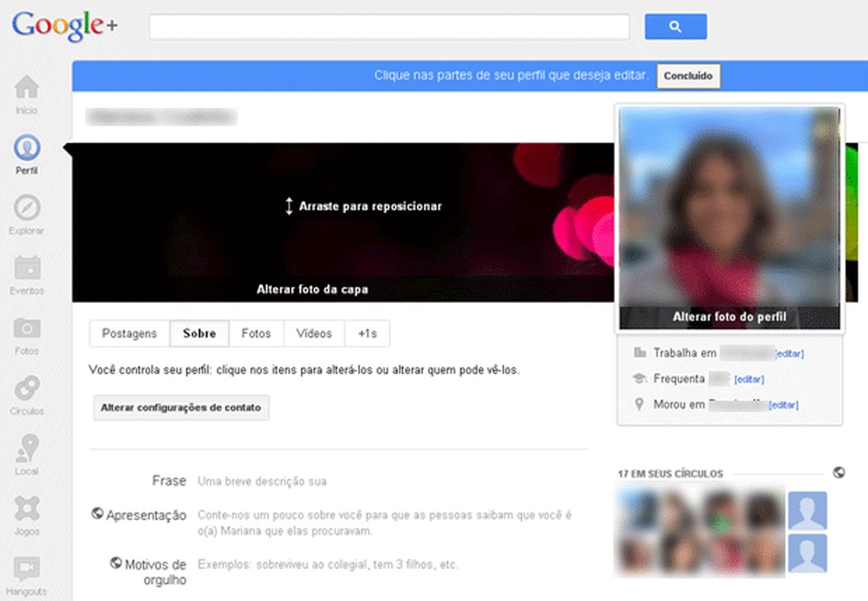Click the 17 em seus círculos heading
The width and height of the screenshot is (868, 601).
pyautogui.click(x=670, y=474)
